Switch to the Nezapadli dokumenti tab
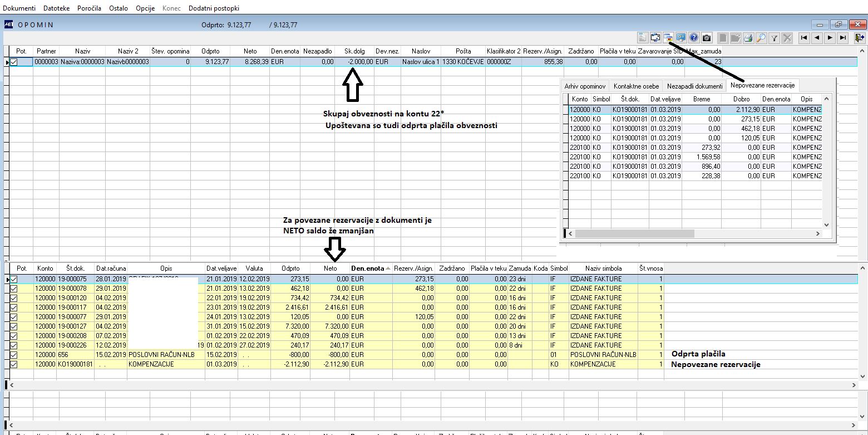Image resolution: width=868 pixels, height=435 pixels. point(696,86)
